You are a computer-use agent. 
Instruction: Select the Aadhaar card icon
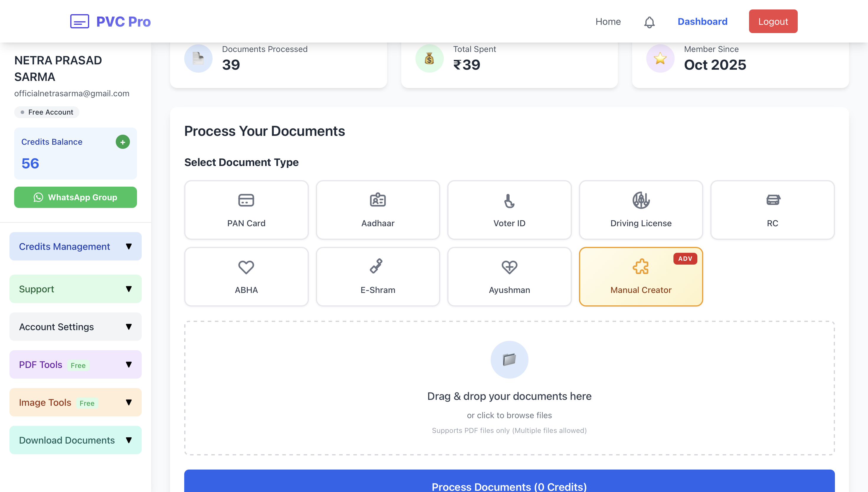pyautogui.click(x=378, y=200)
